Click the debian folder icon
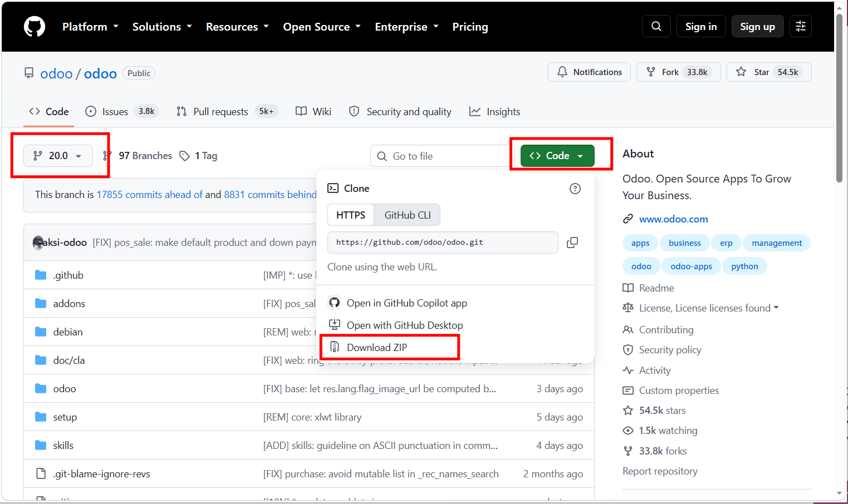This screenshot has width=848, height=504. [41, 332]
